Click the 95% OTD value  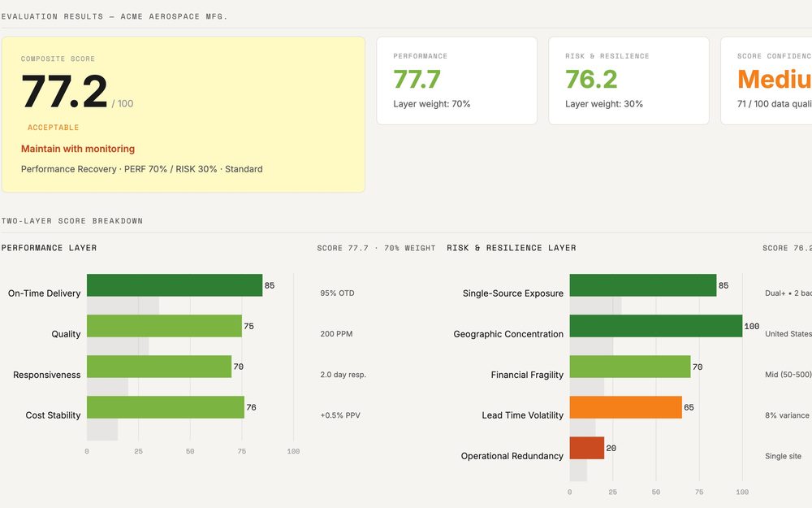[x=337, y=293]
